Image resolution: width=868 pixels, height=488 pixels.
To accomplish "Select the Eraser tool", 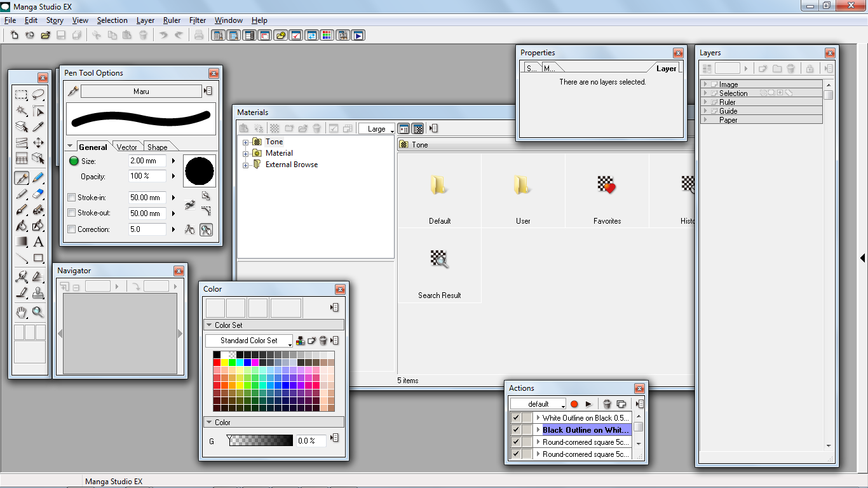I will pyautogui.click(x=38, y=194).
